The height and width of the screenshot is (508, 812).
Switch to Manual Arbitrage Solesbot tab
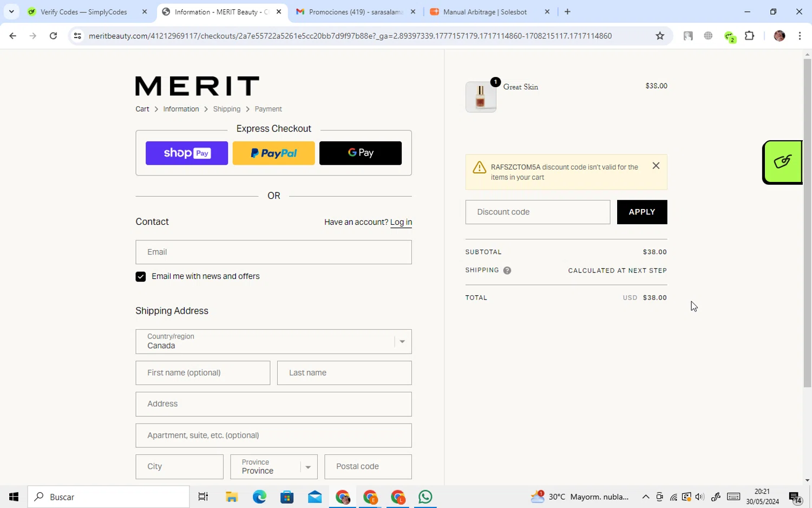pos(485,11)
